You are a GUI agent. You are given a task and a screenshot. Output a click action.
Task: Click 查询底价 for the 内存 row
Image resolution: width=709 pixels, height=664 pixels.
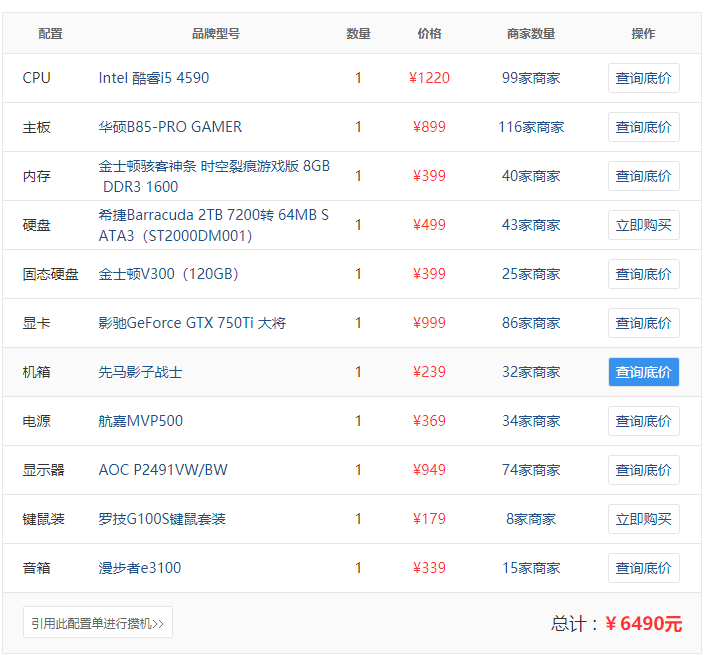tap(643, 176)
